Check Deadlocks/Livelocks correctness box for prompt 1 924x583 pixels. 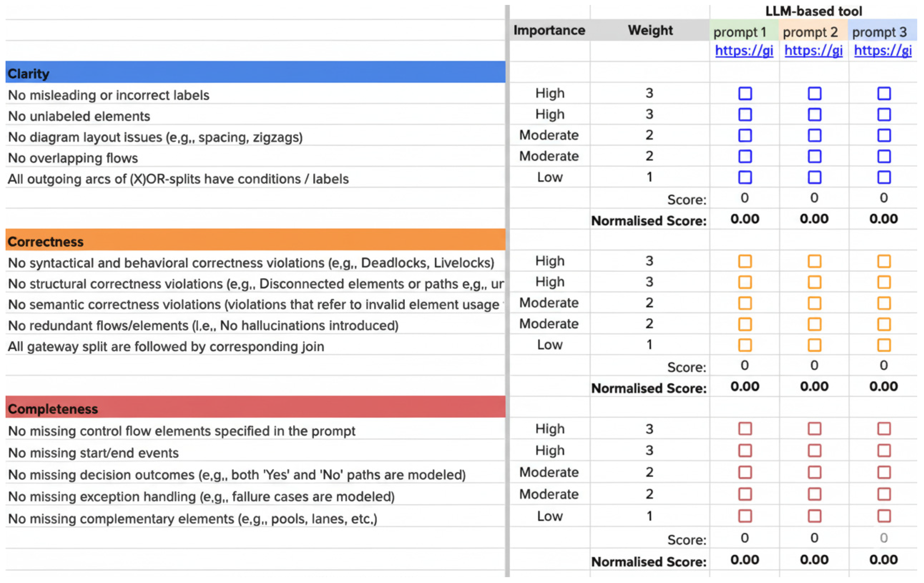tap(745, 261)
